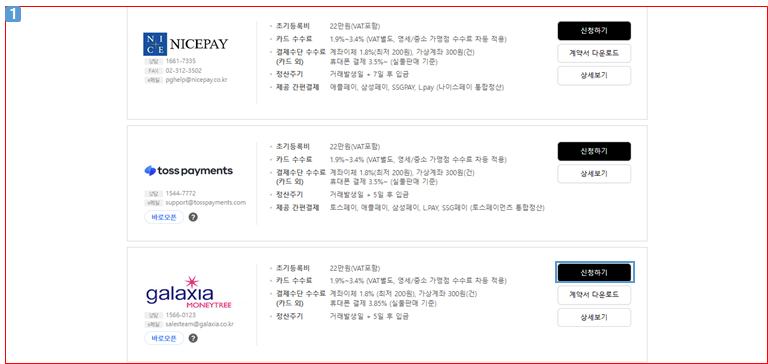Viewport: 768px width, 364px height.
Task: Select NICEPAY fax number 02-312-3502
Action: [183, 71]
